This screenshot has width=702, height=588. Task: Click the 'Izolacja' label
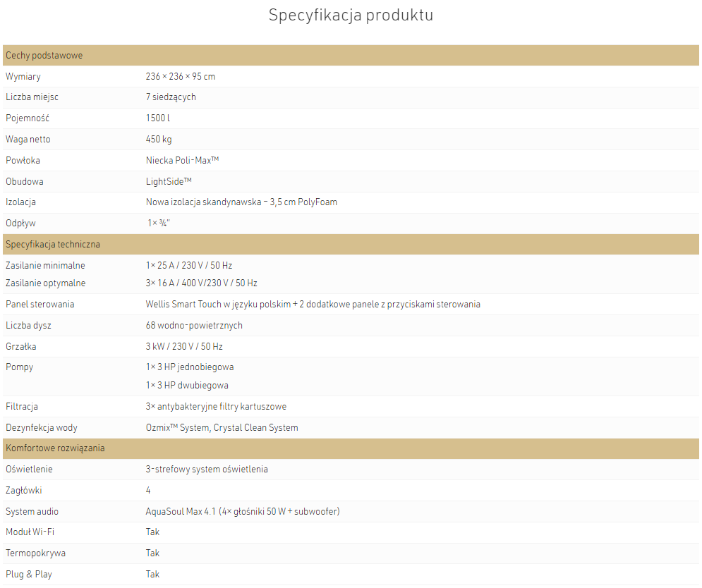(x=20, y=202)
